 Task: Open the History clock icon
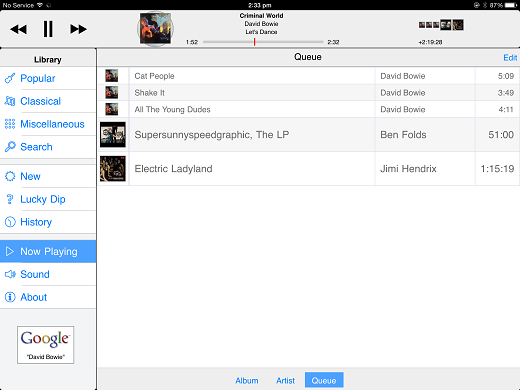click(x=10, y=222)
